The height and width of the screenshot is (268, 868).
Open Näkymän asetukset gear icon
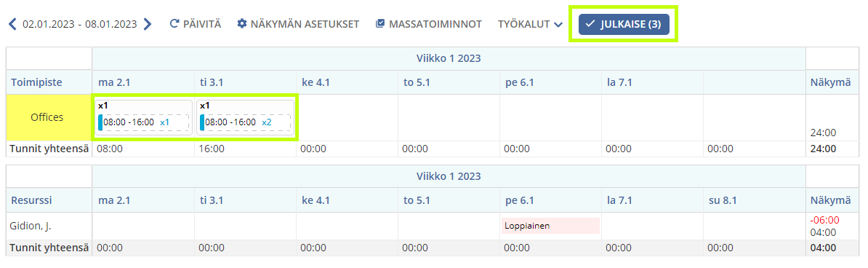point(241,24)
